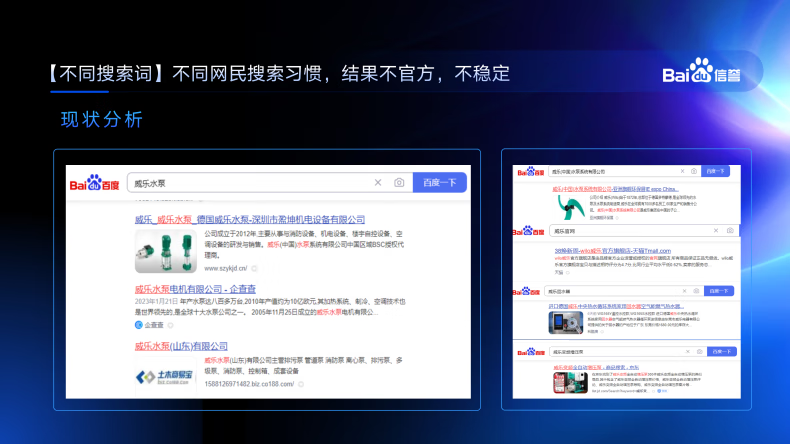
Task: Click the Baidu logo beside the 威乐回水器 search box
Action: tap(527, 291)
